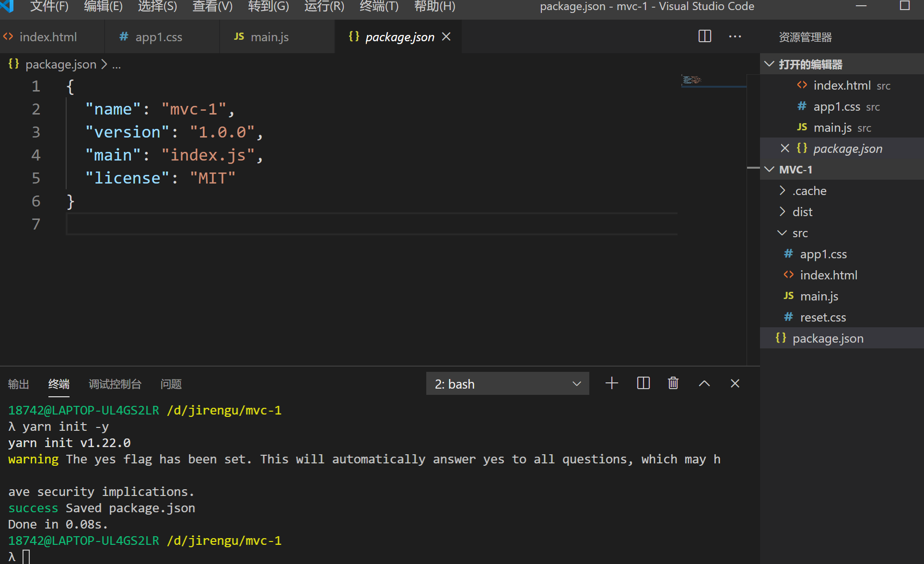
Task: Open the bash terminal selector dropdown
Action: coord(507,384)
